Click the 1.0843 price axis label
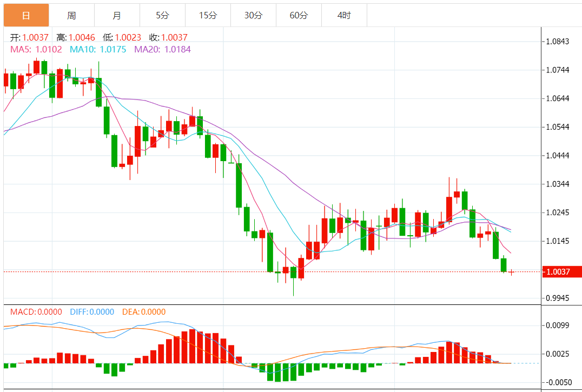 point(558,42)
